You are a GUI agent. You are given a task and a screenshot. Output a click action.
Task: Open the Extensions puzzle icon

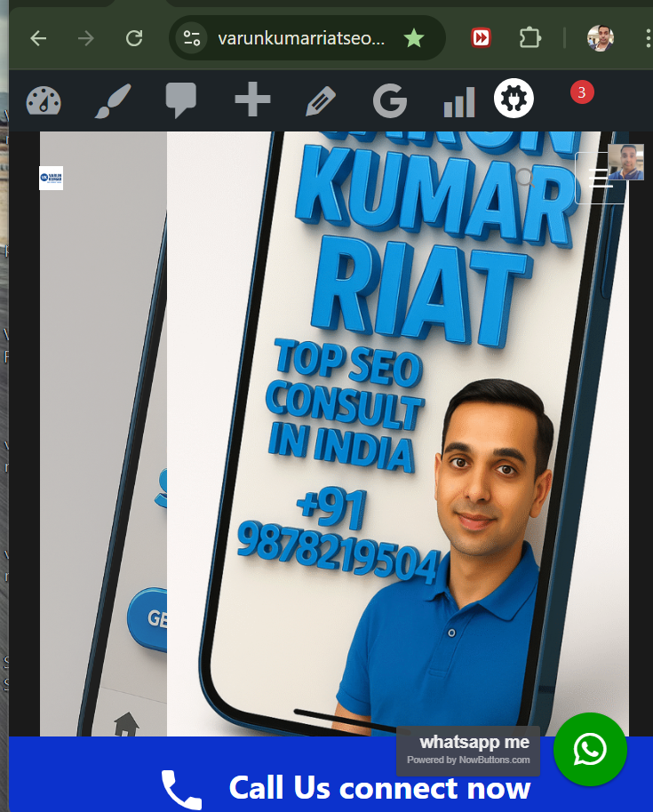[x=530, y=38]
